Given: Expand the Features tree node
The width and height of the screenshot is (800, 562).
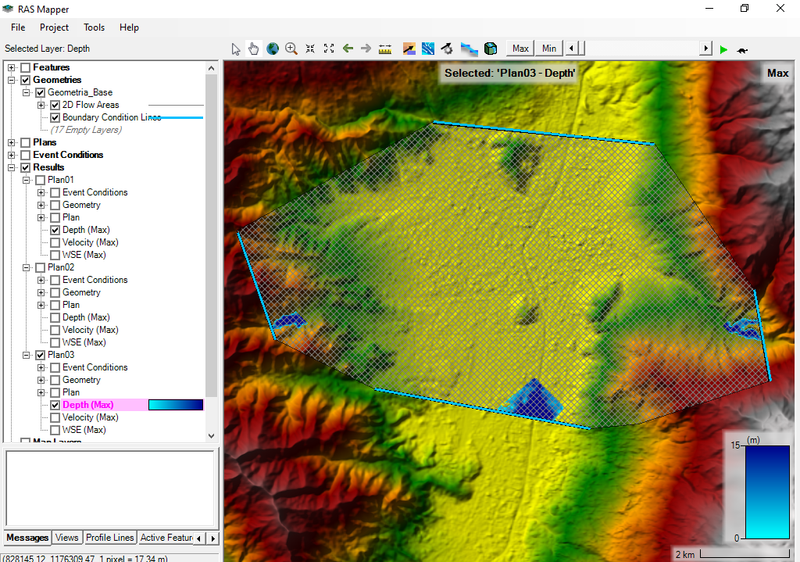Looking at the screenshot, I should (x=11, y=67).
